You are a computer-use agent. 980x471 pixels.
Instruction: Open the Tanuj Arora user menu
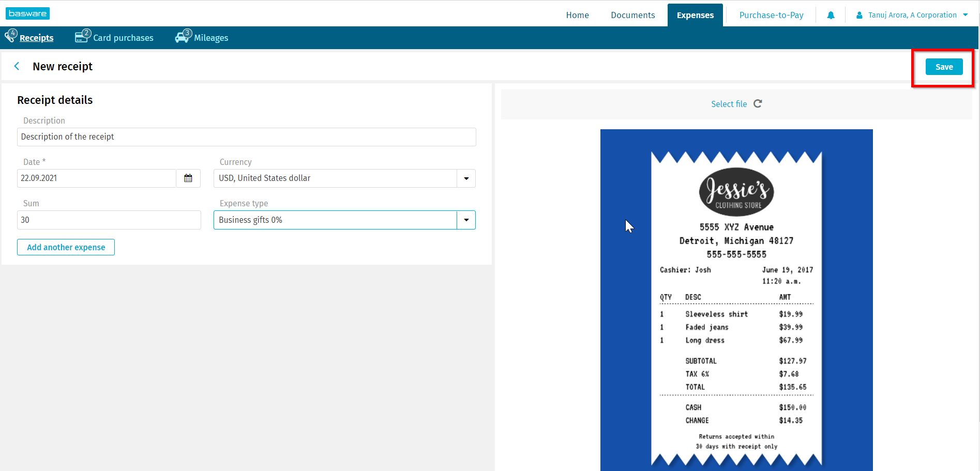[x=912, y=15]
